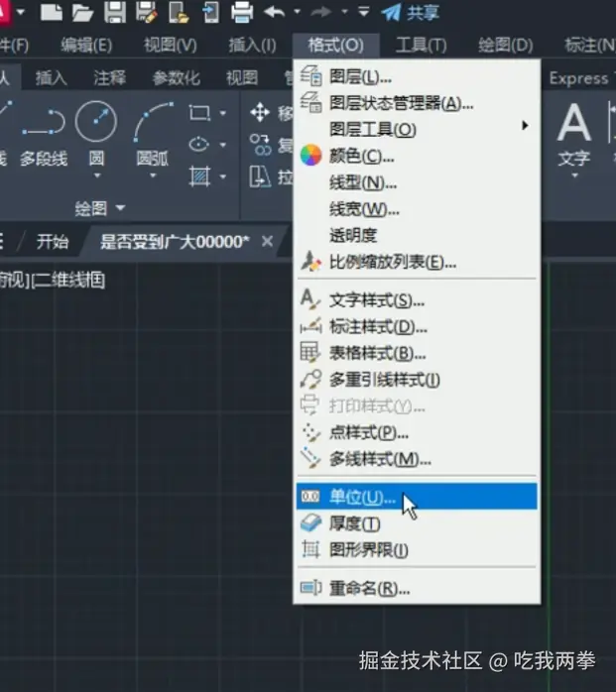
Task: Click the Save As icon with pencil
Action: 147,12
